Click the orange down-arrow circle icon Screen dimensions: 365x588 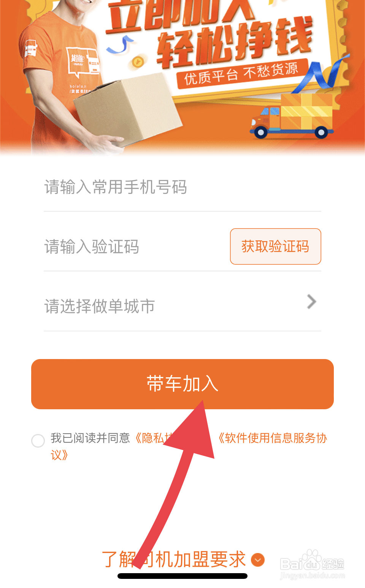[x=258, y=560]
